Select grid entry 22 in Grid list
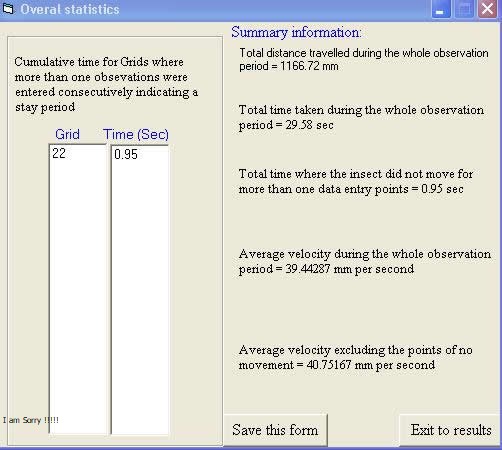The image size is (502, 450). tap(78, 153)
